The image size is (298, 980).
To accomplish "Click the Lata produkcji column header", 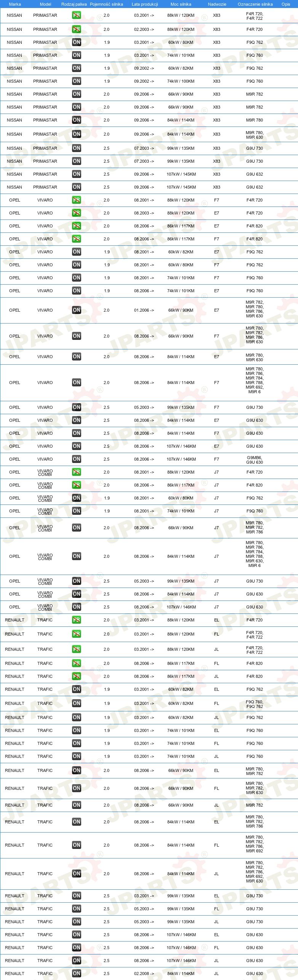I will coord(145,4).
